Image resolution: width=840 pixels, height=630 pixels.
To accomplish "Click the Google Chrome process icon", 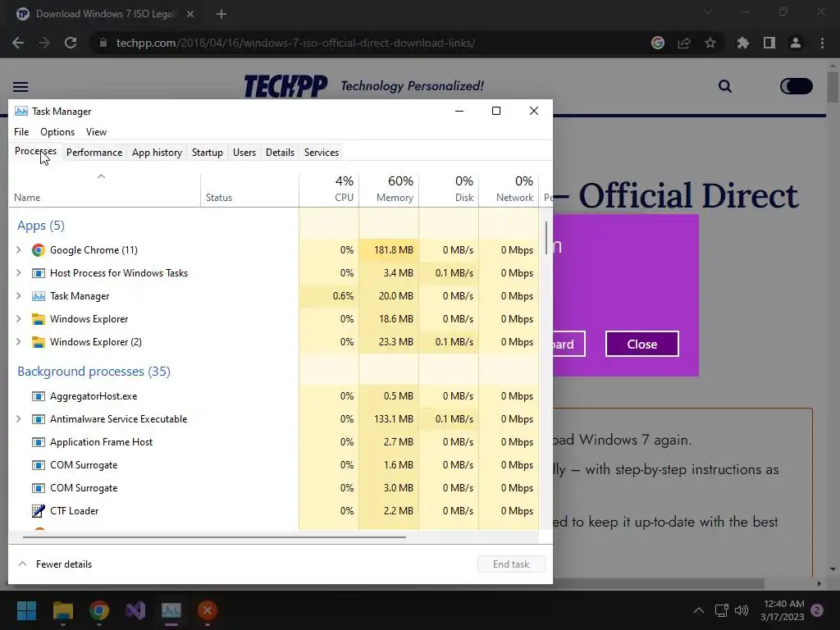I will click(38, 250).
